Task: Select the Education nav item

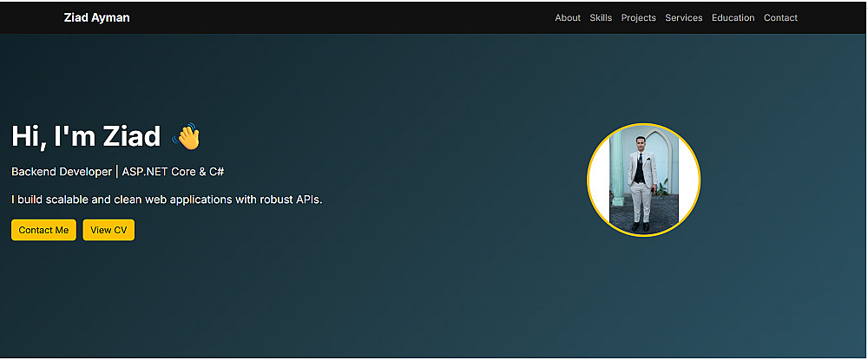Action: pyautogui.click(x=733, y=17)
